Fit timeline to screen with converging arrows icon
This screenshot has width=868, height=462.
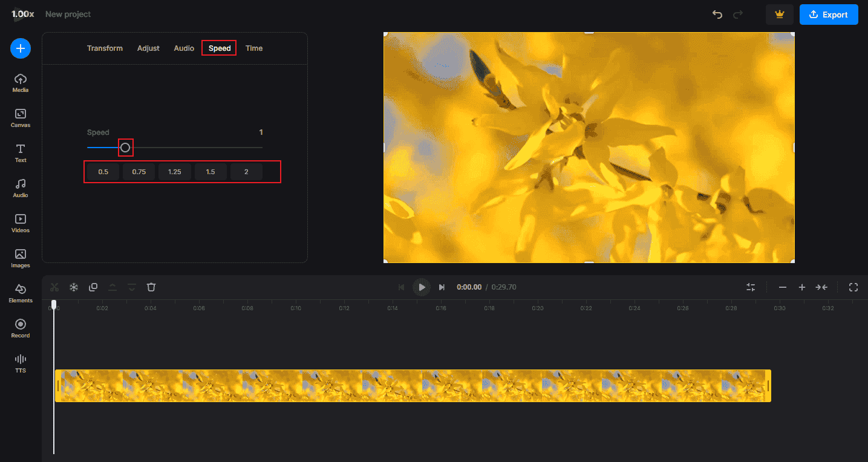coord(821,287)
